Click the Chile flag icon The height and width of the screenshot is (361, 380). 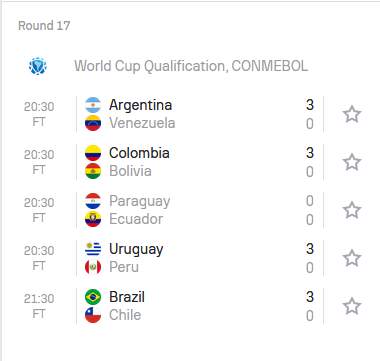click(x=93, y=315)
